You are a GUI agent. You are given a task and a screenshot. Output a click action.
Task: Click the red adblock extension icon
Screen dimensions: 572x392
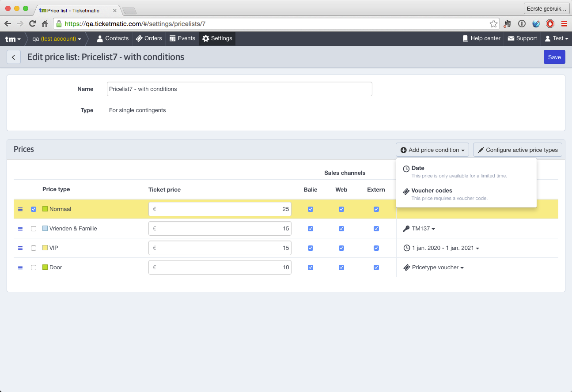[550, 24]
